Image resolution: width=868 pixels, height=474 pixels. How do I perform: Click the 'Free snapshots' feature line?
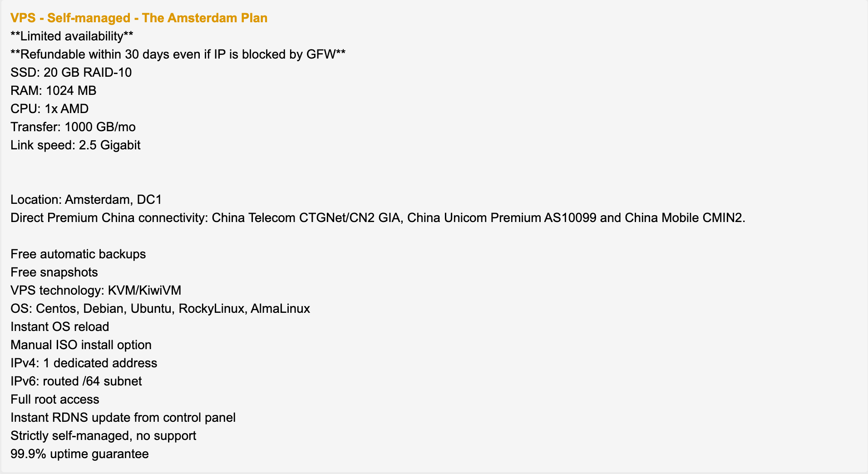pyautogui.click(x=54, y=272)
